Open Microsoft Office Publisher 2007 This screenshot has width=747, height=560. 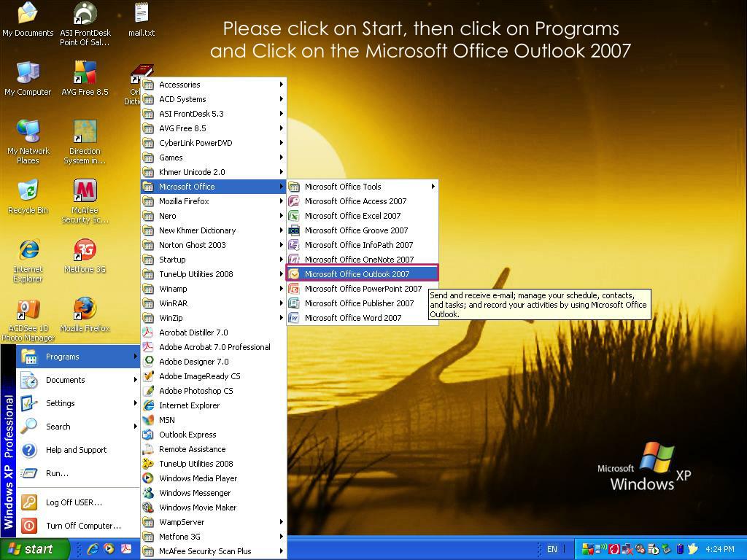click(x=362, y=303)
